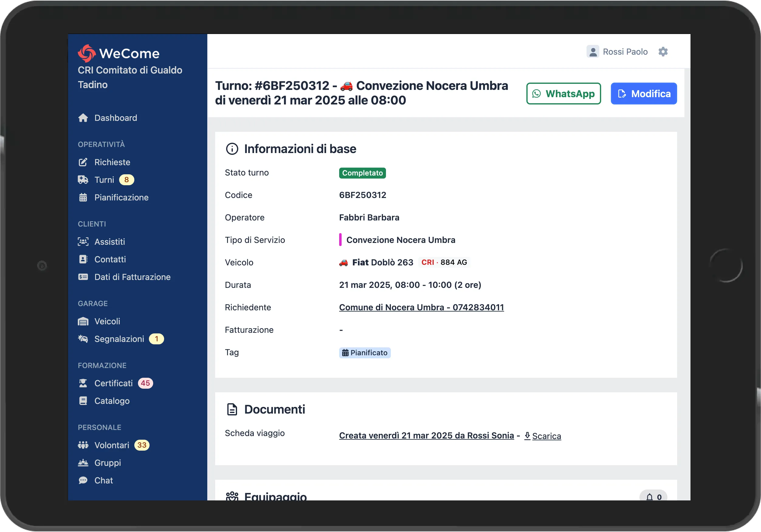The width and height of the screenshot is (761, 532).
Task: Click the Convezione Nocera Umbra service type value
Action: pos(401,240)
